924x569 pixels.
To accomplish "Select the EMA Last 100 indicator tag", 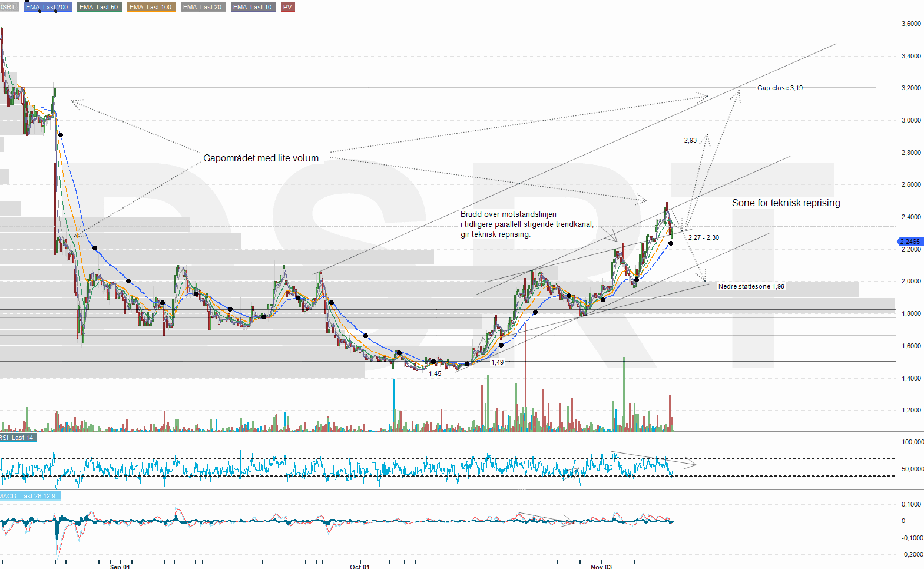I will pos(151,7).
